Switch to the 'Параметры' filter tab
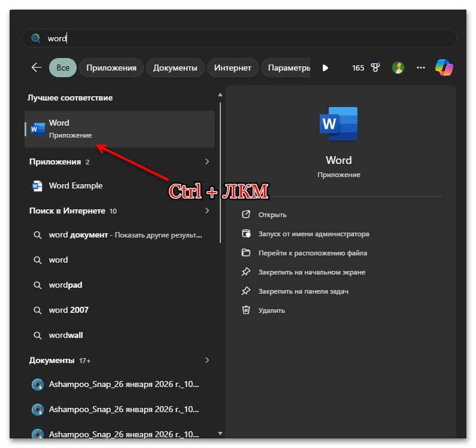Viewport: 476px width, 448px height. tap(286, 68)
